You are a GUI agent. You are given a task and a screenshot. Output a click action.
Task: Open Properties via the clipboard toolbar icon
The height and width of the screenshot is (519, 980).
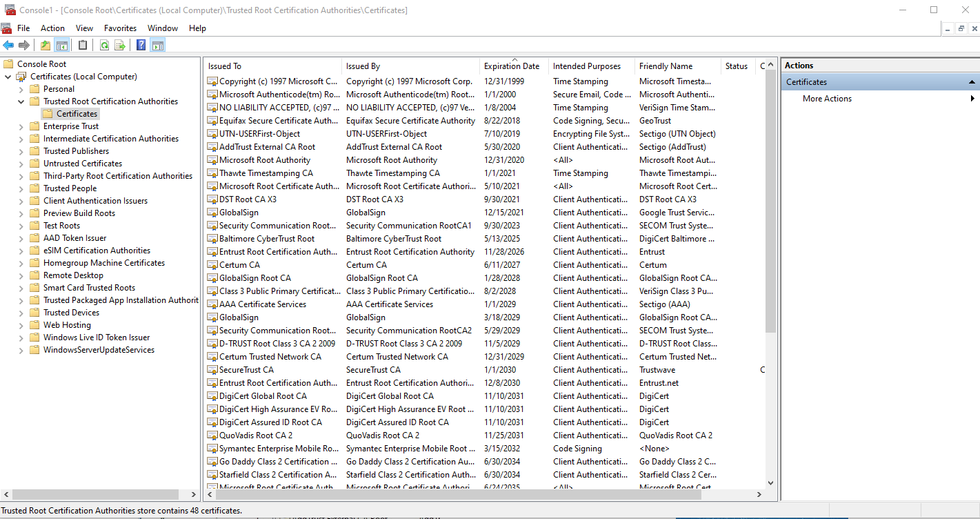pos(82,44)
